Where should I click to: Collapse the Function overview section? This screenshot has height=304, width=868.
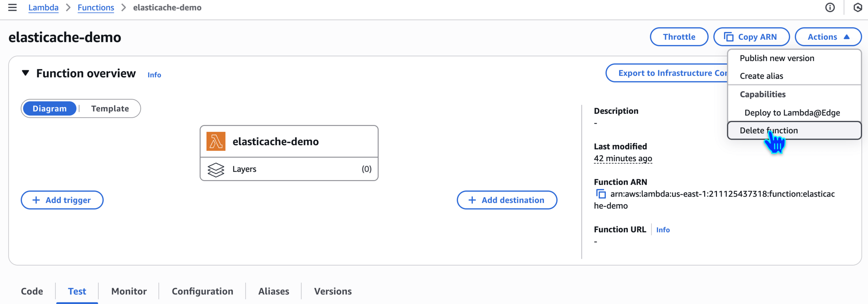[25, 73]
